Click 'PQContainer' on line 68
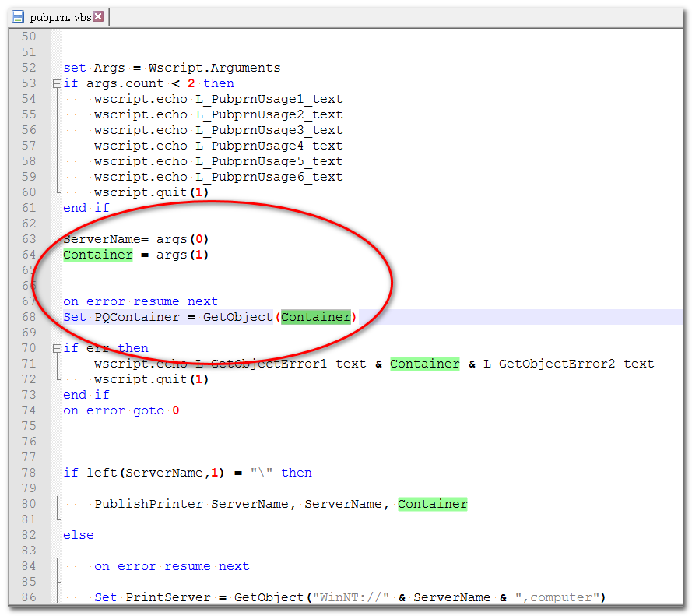Viewport: 692px width, 616px height. point(137,317)
